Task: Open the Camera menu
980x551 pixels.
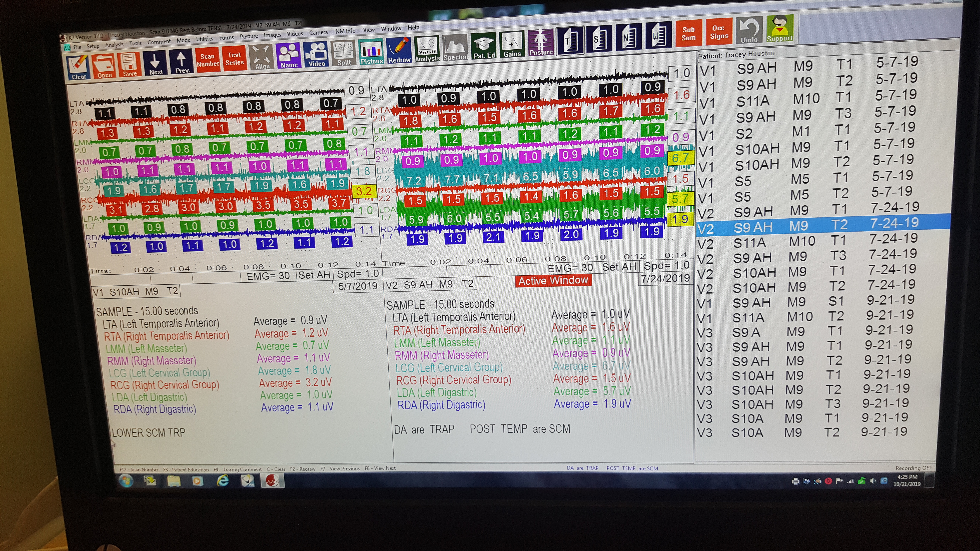Action: click(318, 32)
